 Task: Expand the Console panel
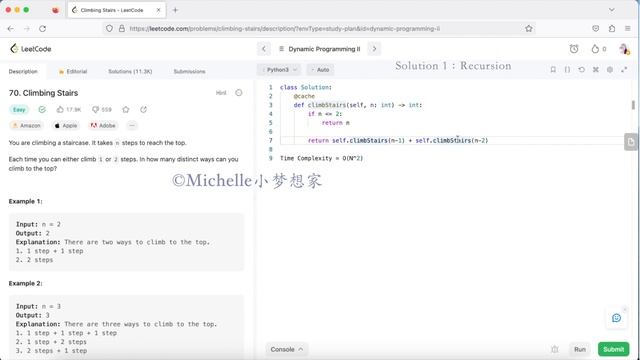[287, 349]
